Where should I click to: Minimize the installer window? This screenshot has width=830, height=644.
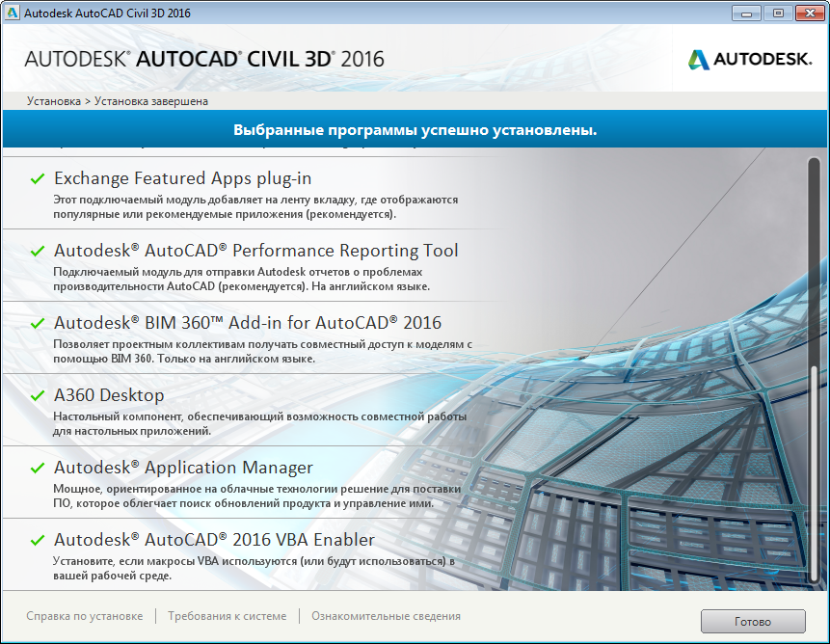point(746,13)
